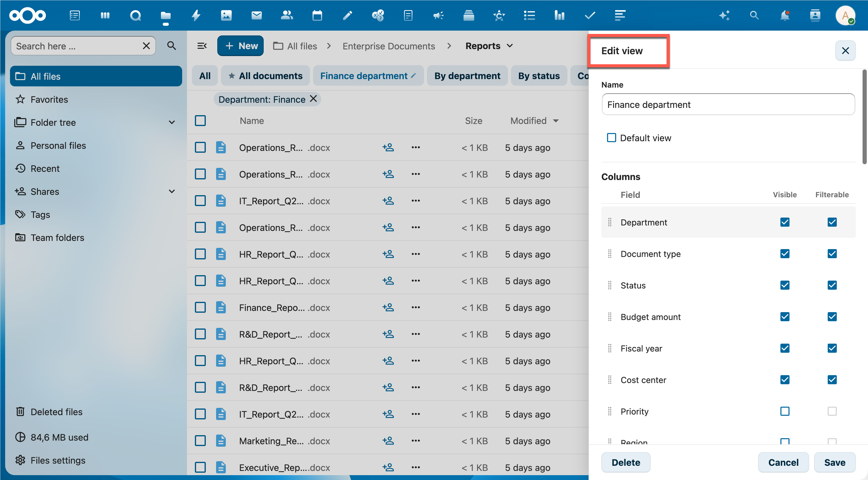
Task: Open the Tasks checkmark icon
Action: [x=590, y=15]
